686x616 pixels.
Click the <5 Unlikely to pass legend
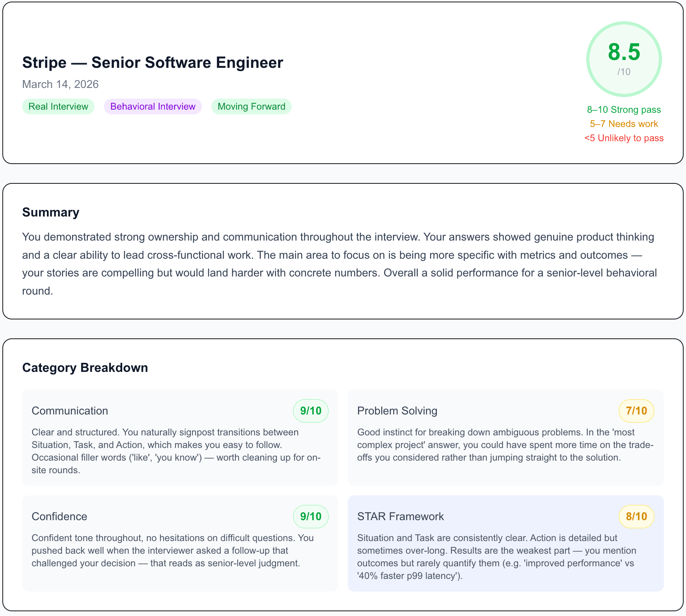click(624, 138)
